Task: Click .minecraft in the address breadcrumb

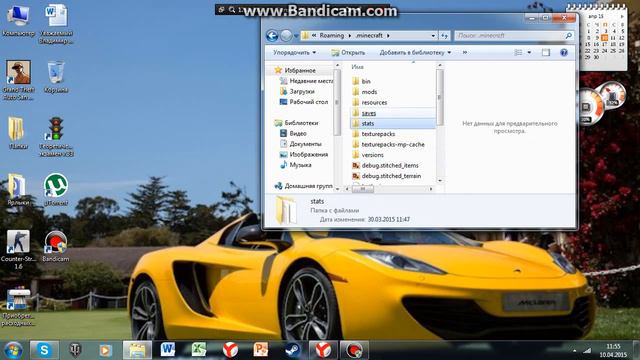Action: pyautogui.click(x=369, y=36)
